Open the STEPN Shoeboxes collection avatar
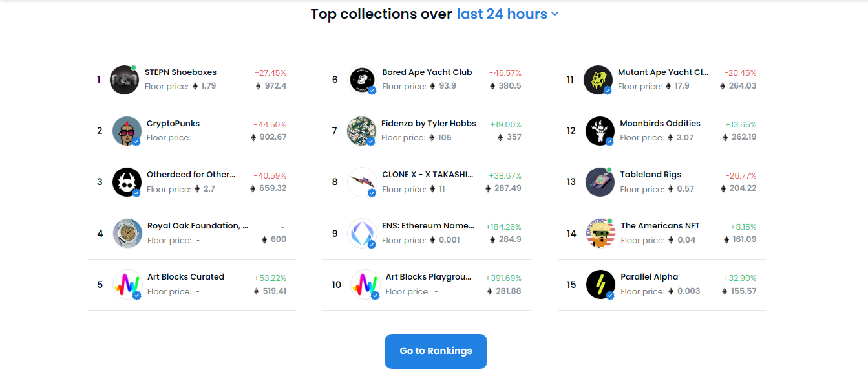 [124, 80]
